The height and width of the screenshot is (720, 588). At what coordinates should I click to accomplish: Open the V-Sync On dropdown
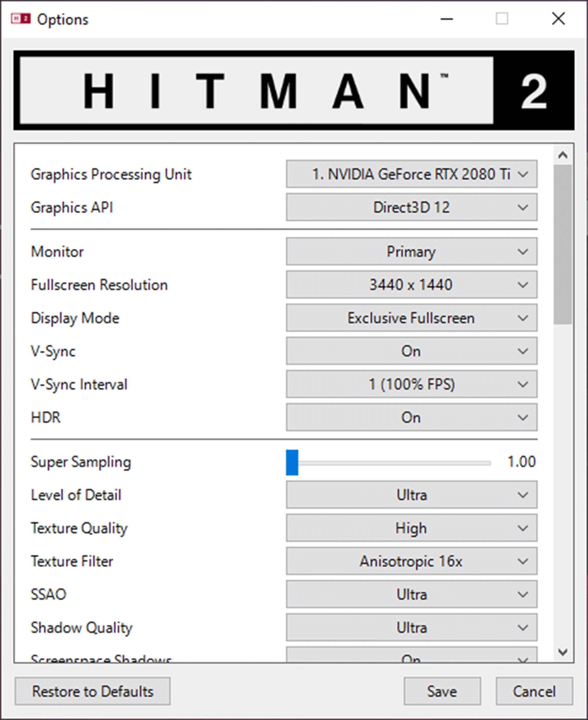412,351
